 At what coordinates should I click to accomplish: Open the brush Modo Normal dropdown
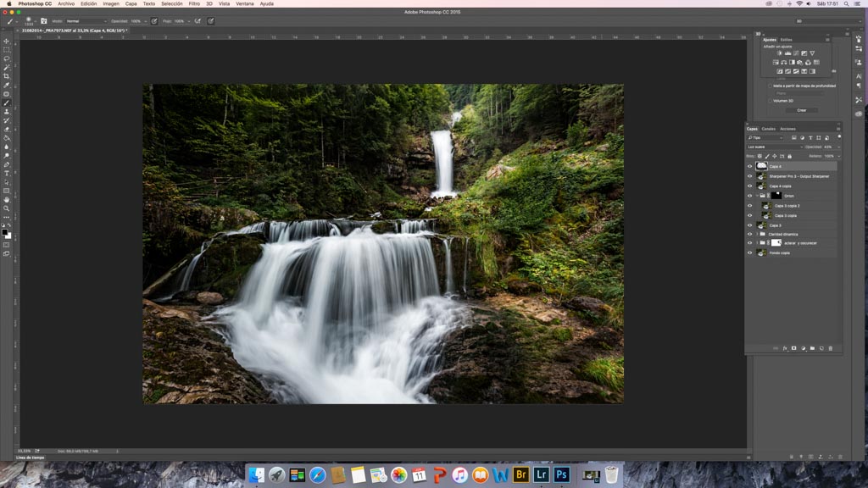tap(86, 21)
